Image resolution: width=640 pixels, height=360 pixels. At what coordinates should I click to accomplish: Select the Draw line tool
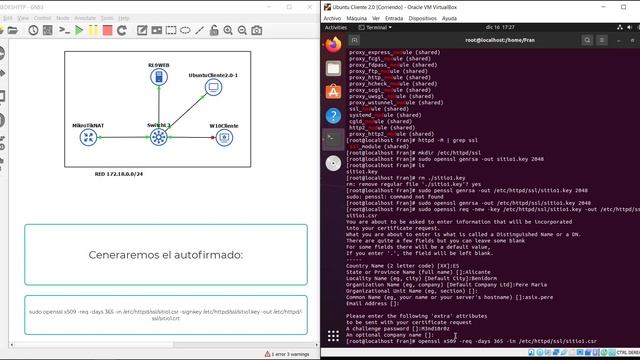[x=200, y=31]
